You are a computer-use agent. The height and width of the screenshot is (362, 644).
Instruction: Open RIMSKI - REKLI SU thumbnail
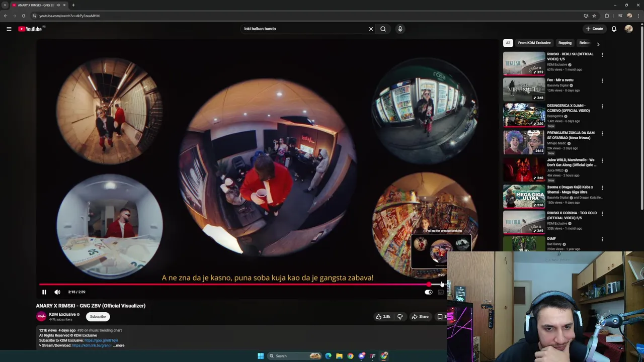point(524,63)
